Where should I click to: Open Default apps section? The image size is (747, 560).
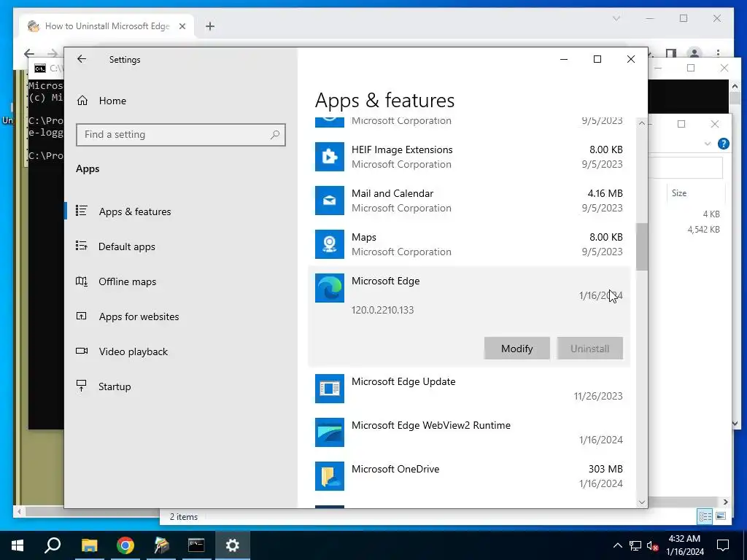point(127,246)
